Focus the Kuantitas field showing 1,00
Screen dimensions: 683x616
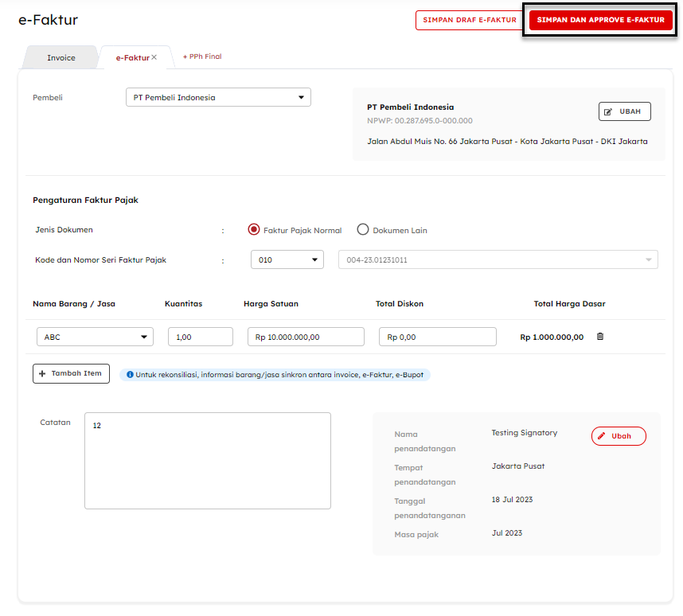point(200,337)
